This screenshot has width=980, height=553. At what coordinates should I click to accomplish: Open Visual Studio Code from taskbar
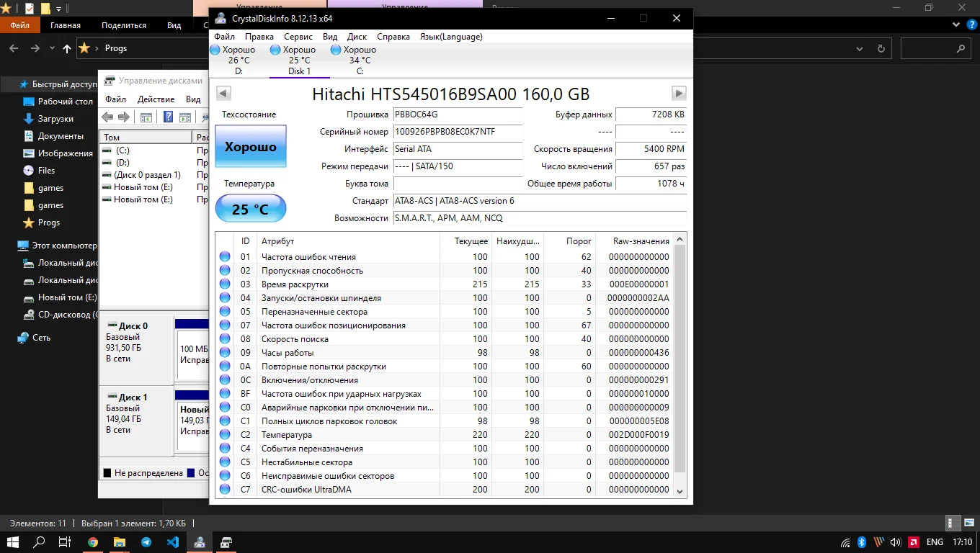tap(173, 542)
